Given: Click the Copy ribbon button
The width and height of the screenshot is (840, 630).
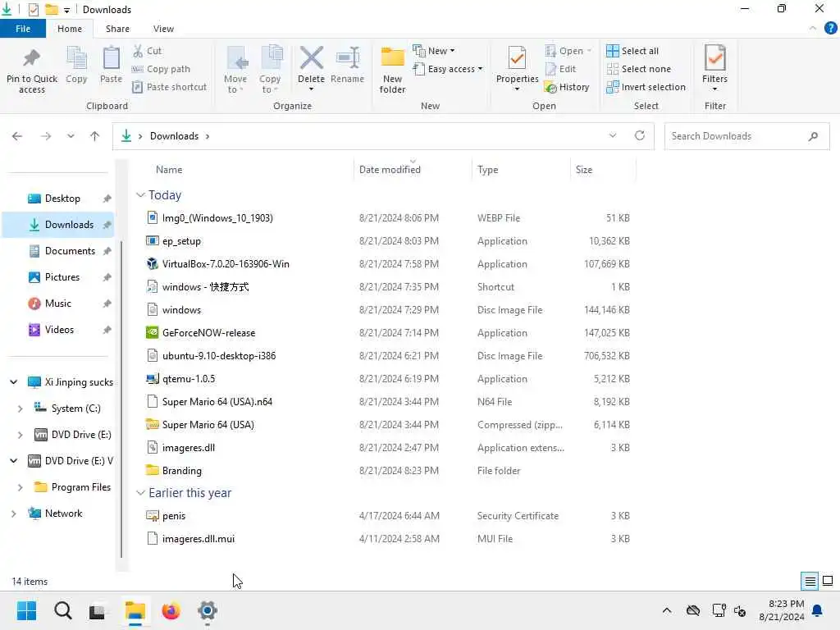Looking at the screenshot, I should 76,64.
